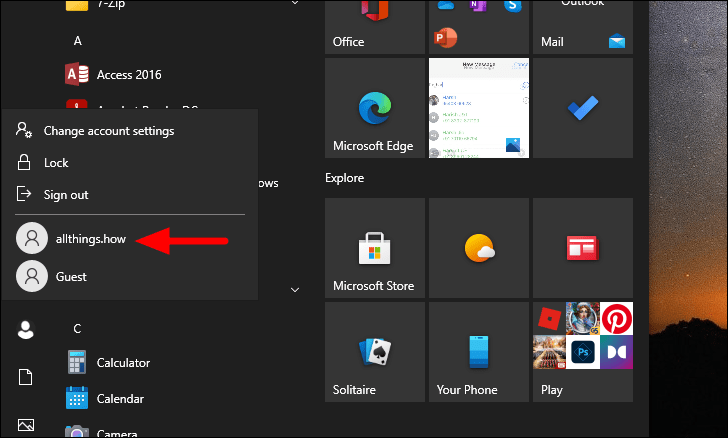Image resolution: width=728 pixels, height=438 pixels.
Task: Open the OneNote icon in the Office apps tile
Action: tap(478, 5)
